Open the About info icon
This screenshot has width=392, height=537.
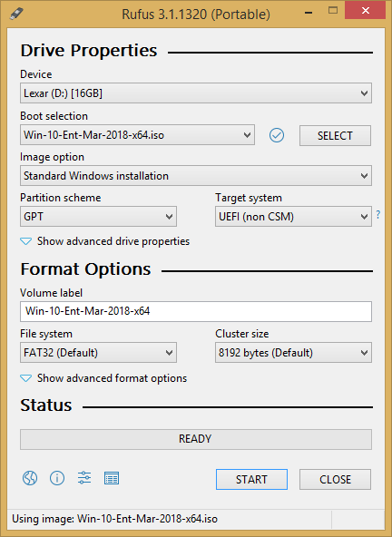pos(57,478)
